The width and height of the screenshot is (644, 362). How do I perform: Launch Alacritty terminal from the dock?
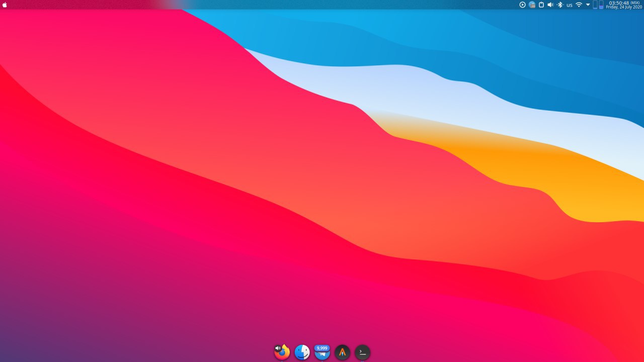coord(343,352)
